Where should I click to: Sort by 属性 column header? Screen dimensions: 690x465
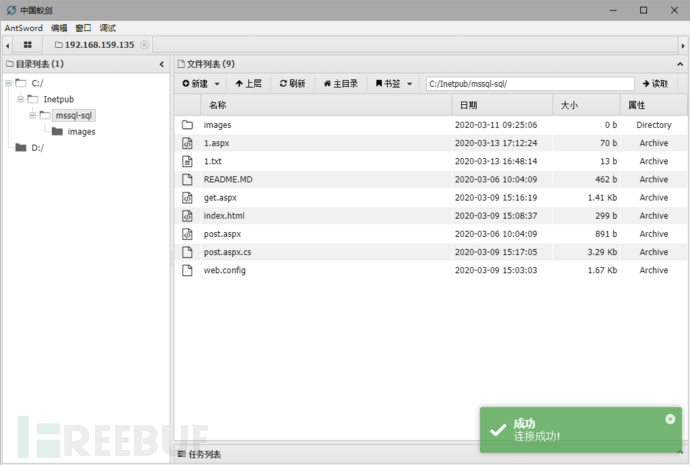coord(653,105)
